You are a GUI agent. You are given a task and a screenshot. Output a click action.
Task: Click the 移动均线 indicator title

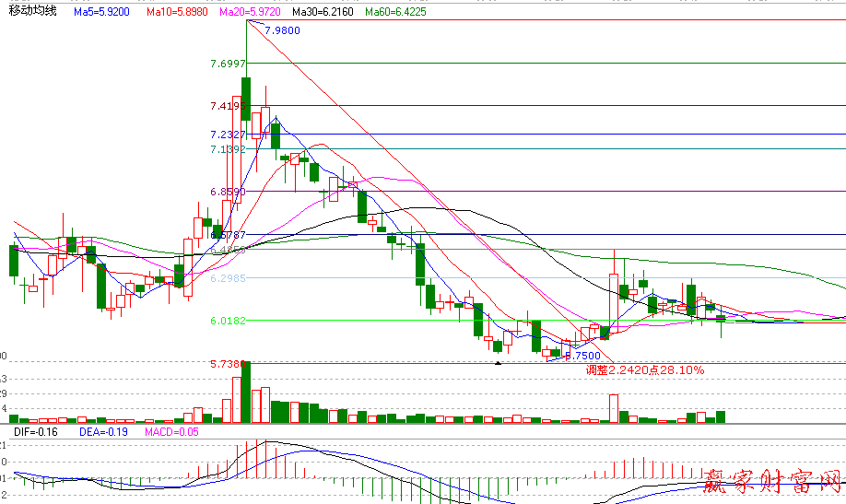32,11
